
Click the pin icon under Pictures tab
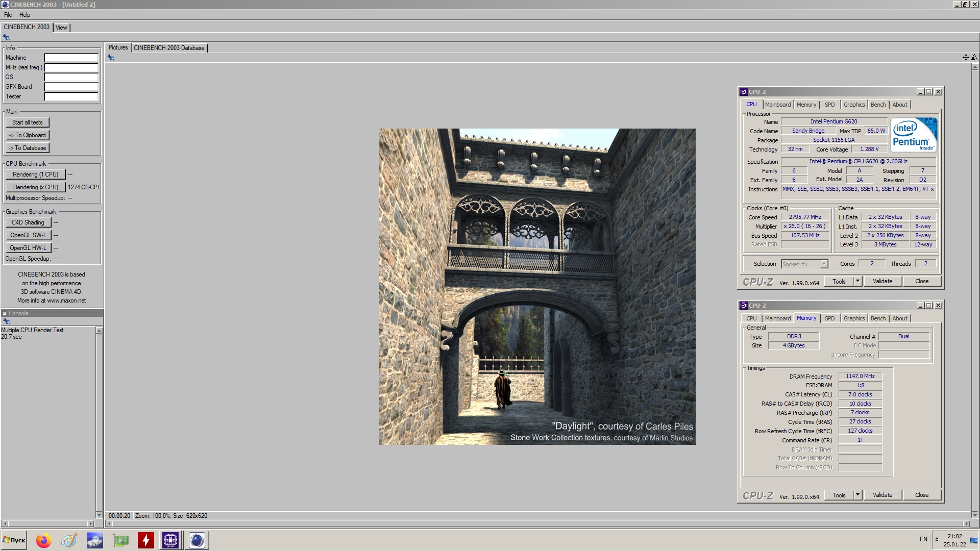pos(111,58)
